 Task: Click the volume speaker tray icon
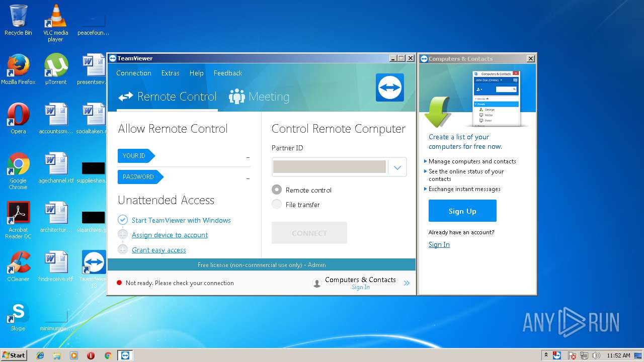click(596, 355)
